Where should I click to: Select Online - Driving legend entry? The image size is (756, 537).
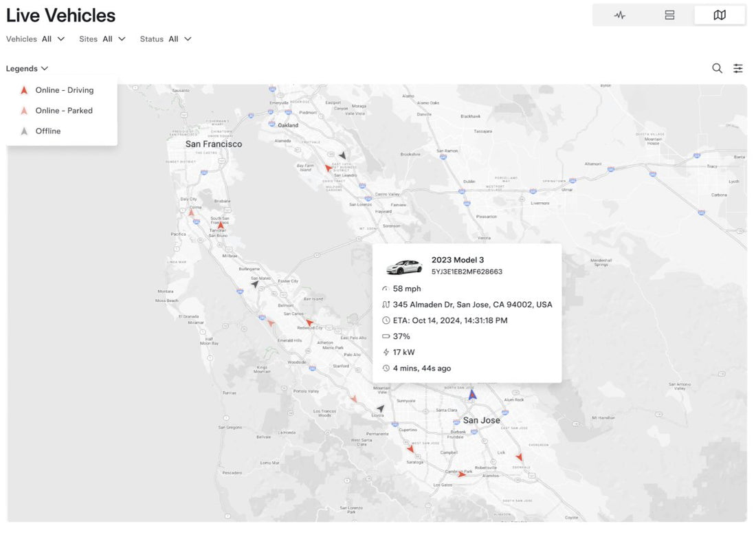click(64, 90)
